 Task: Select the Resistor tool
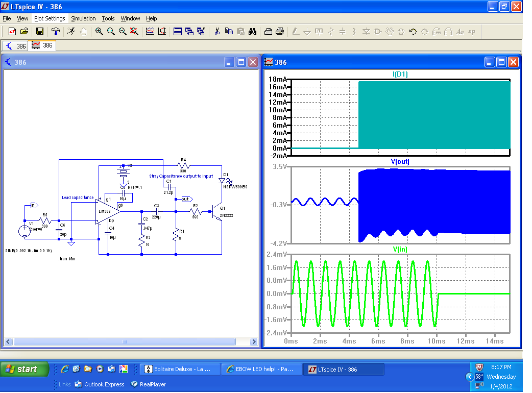331,32
